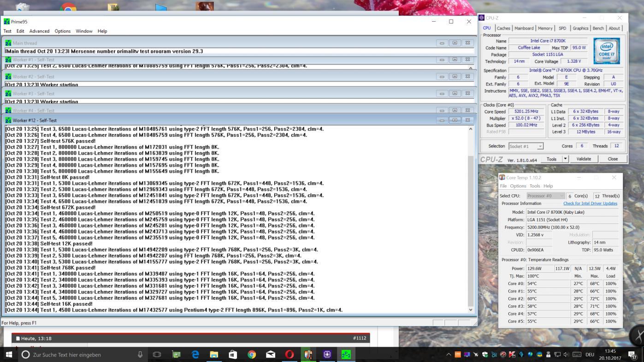Click the Worker #1 Self-Test window icon
Image resolution: width=644 pixels, height=362 pixels.
click(7, 59)
